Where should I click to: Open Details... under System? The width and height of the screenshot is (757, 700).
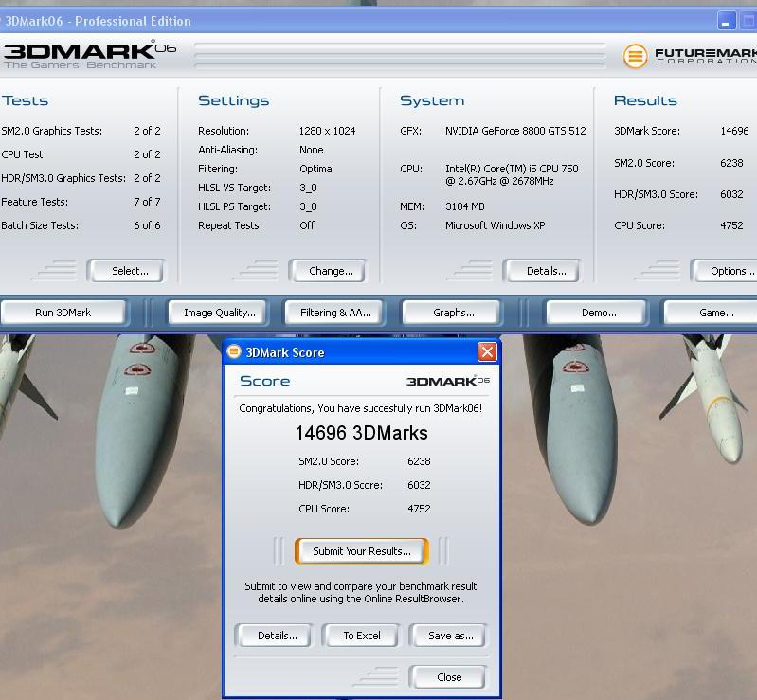coord(542,271)
